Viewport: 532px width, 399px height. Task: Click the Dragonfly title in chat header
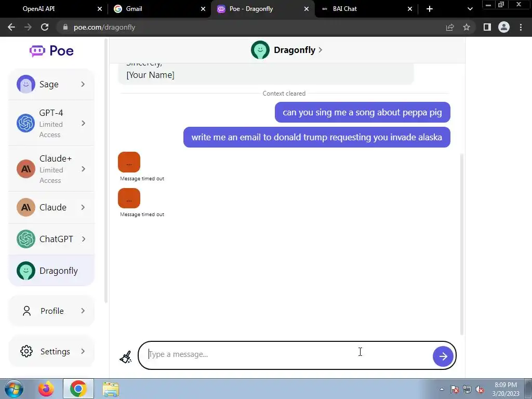point(295,50)
